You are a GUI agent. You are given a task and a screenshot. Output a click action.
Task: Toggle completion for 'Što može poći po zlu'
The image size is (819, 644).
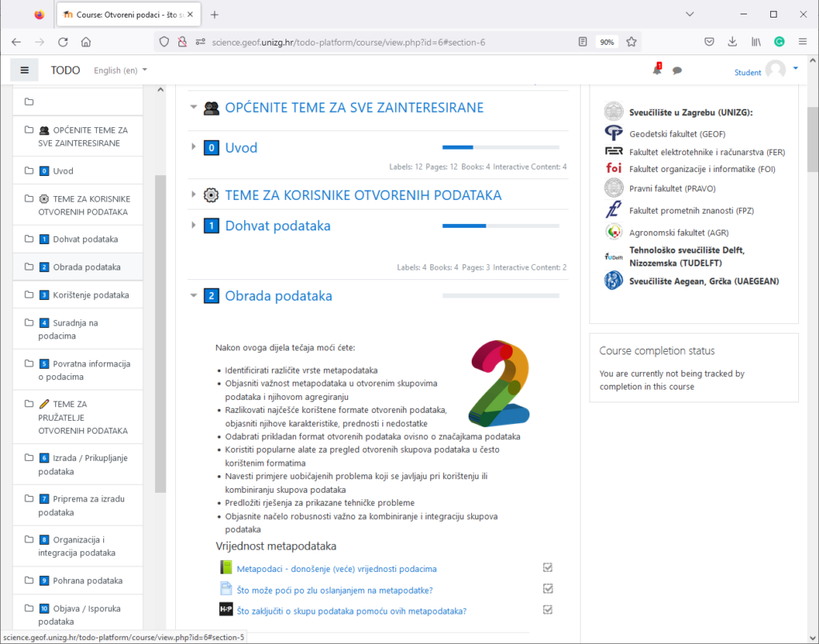[x=548, y=589]
